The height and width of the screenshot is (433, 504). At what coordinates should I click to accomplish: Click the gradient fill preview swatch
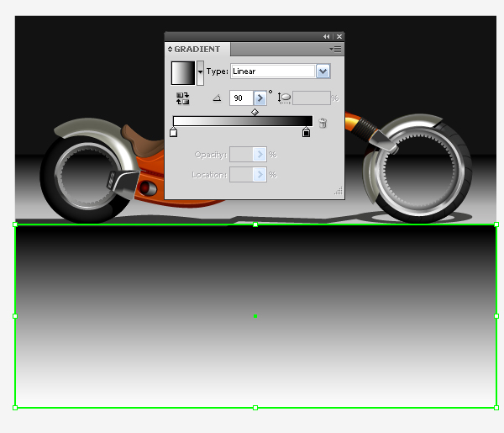[x=183, y=73]
